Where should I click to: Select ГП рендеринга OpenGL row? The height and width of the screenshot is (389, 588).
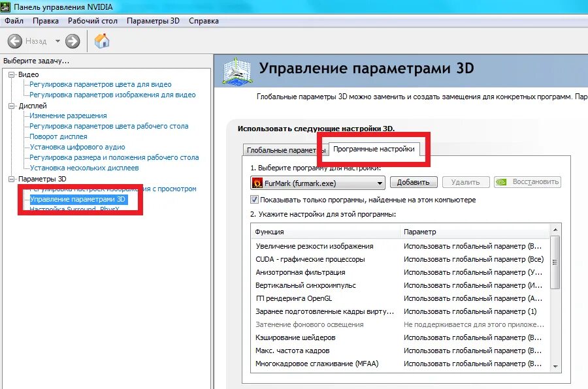click(x=400, y=299)
